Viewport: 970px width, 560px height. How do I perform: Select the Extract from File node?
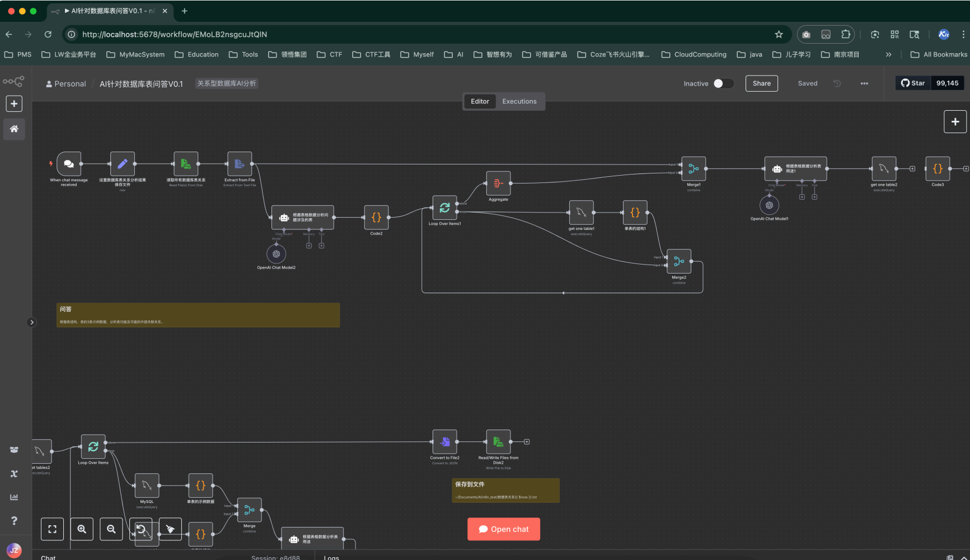pos(240,164)
